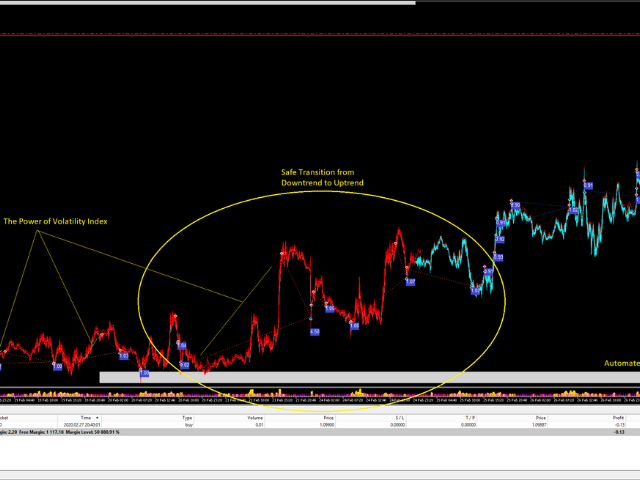Click the 1.07 trade label on chart
The image size is (640, 480).
(x=410, y=282)
